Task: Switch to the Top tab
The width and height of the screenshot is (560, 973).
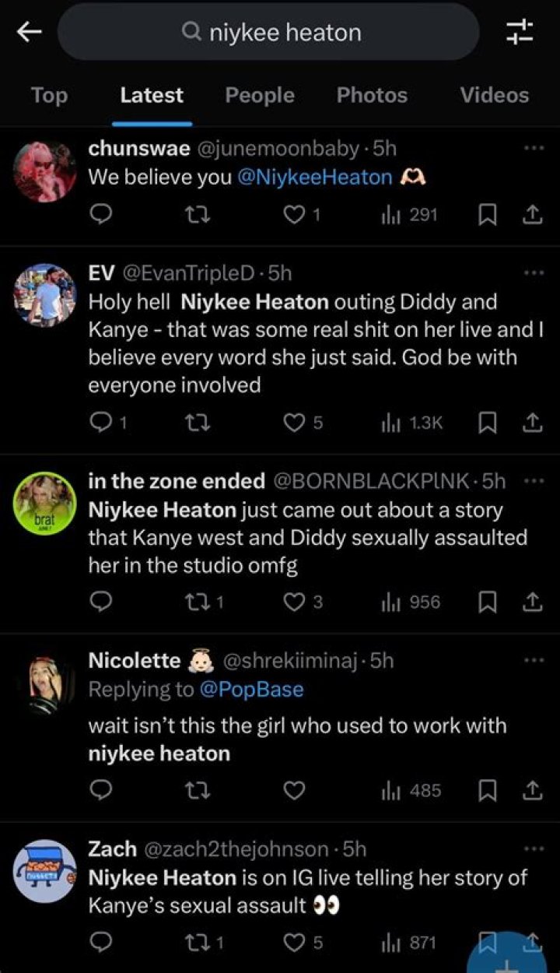Action: pyautogui.click(x=49, y=95)
